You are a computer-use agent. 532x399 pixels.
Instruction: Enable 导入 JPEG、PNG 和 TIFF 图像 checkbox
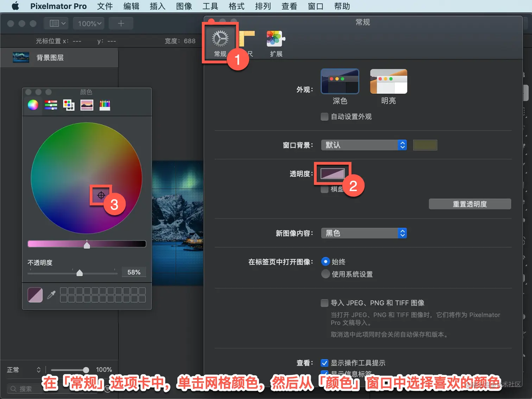click(324, 303)
